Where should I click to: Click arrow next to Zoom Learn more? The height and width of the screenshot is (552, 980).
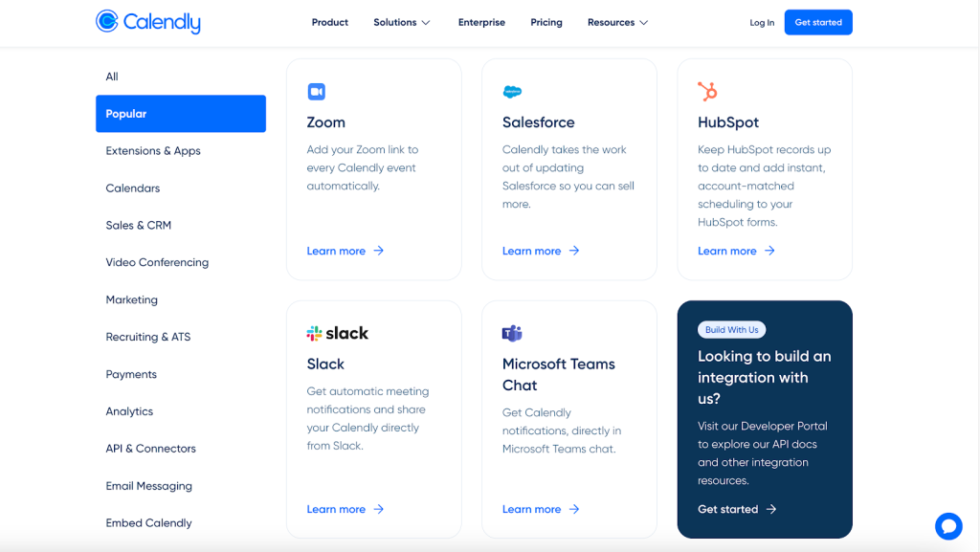point(379,251)
